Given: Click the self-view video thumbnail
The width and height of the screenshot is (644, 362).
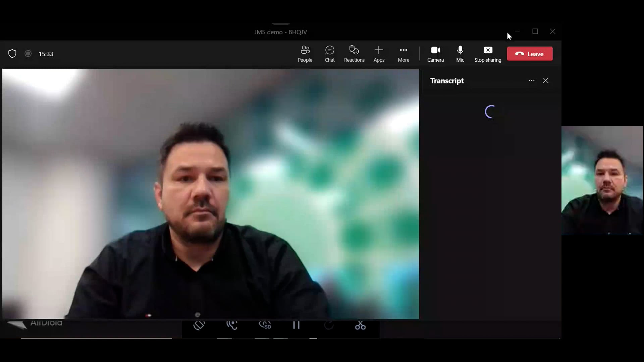Looking at the screenshot, I should [603, 181].
